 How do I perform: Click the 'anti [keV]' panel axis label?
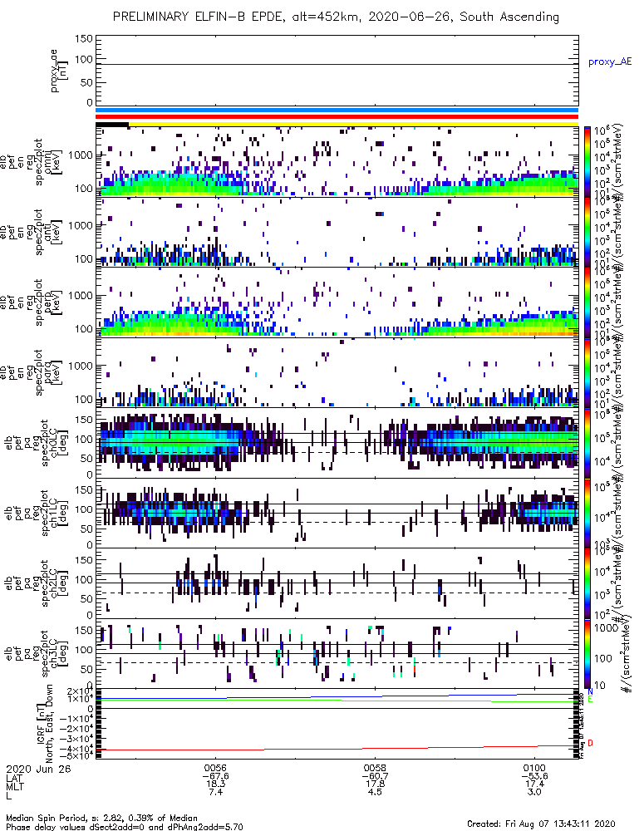pyautogui.click(x=53, y=232)
